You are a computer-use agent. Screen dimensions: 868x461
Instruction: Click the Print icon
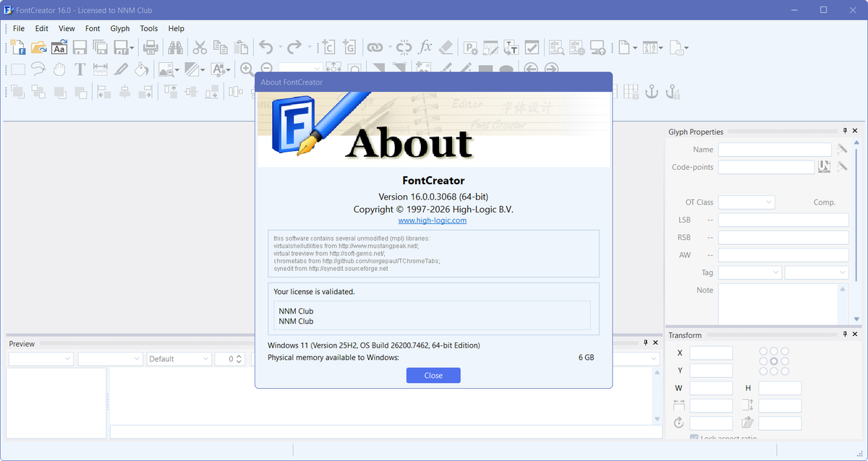pyautogui.click(x=150, y=48)
